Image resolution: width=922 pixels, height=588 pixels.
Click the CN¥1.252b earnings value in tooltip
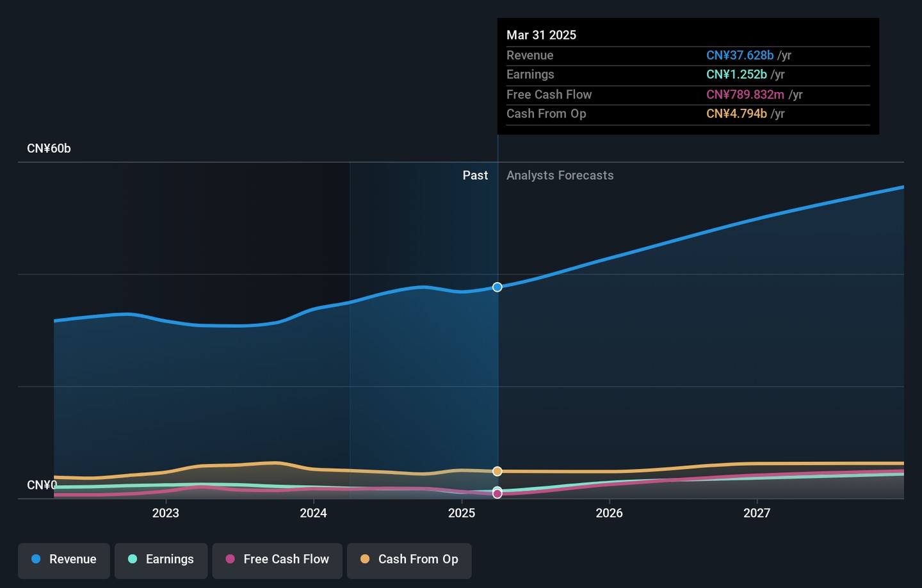[736, 75]
